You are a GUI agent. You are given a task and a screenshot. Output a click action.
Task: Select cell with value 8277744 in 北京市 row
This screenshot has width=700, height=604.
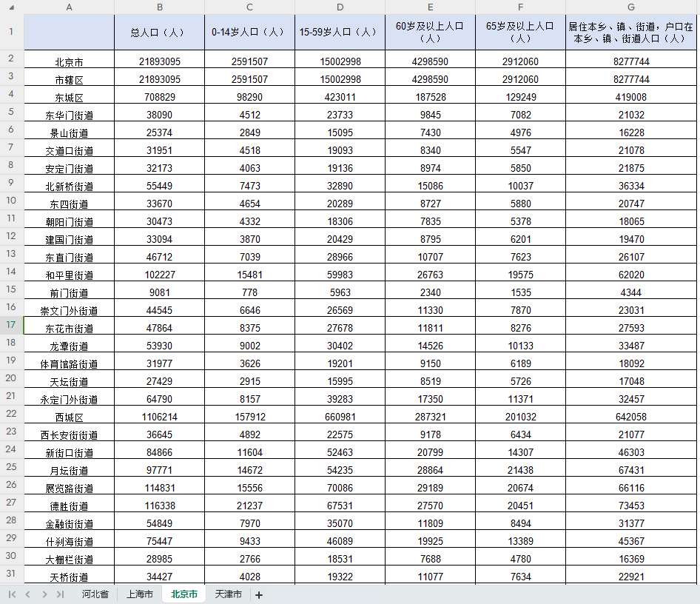point(631,61)
